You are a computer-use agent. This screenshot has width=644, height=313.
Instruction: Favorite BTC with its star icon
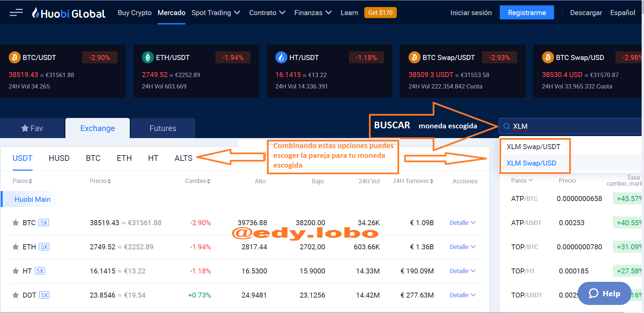tap(15, 223)
